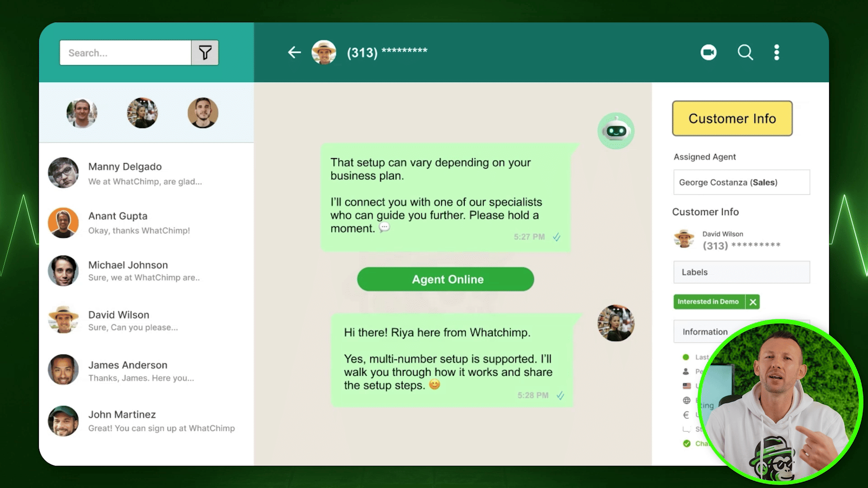
Task: Open Manny Delgado's conversation
Action: (146, 173)
